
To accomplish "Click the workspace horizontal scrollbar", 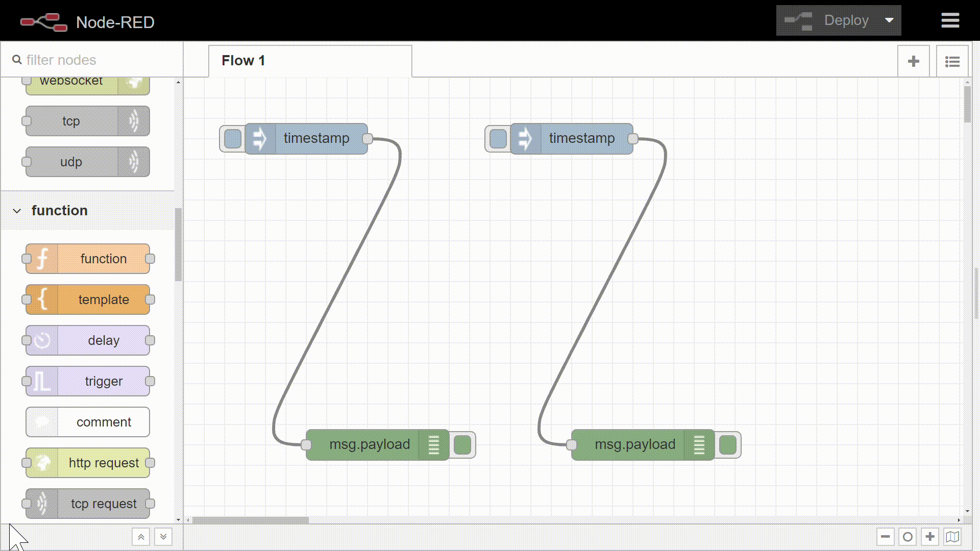I will click(x=251, y=520).
